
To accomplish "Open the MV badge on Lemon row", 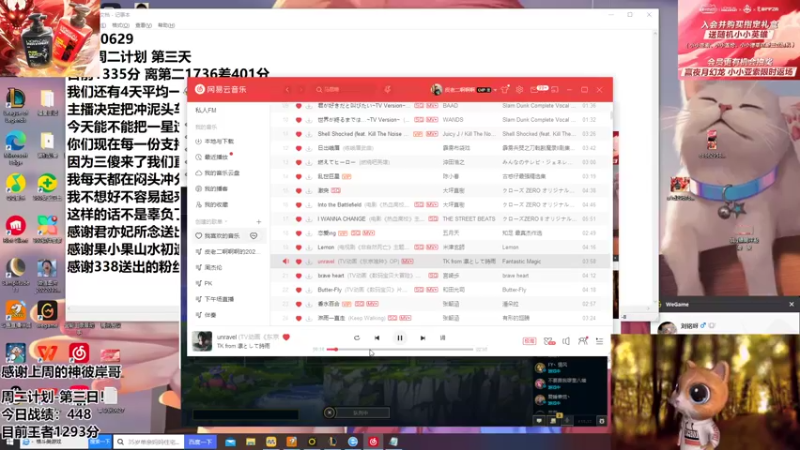I will tap(432, 247).
